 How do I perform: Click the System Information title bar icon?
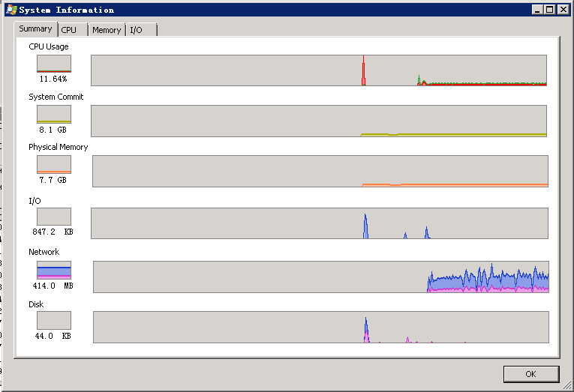coord(11,10)
